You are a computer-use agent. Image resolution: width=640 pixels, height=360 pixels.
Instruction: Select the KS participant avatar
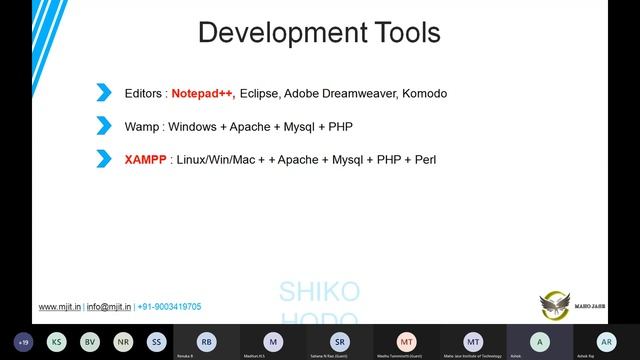pyautogui.click(x=57, y=342)
